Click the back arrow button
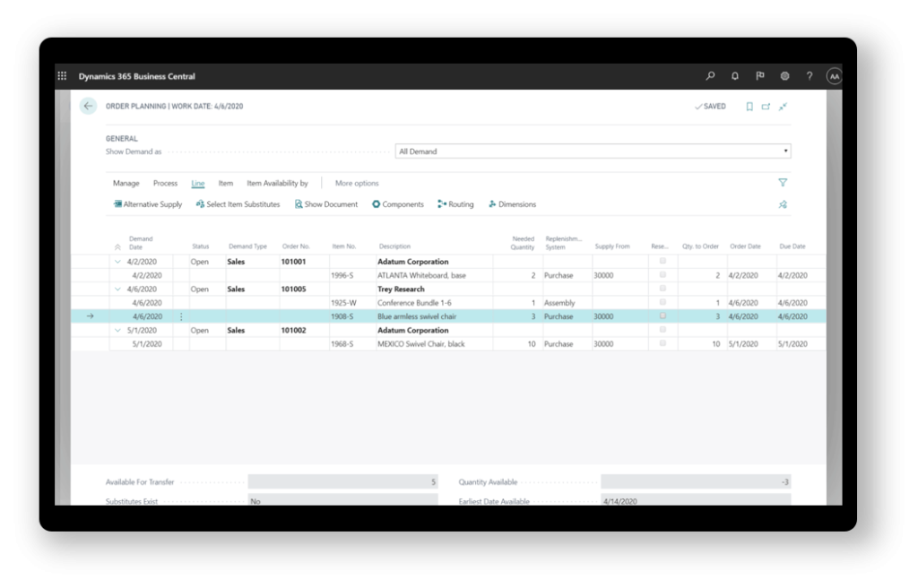918x588 pixels. (x=88, y=106)
